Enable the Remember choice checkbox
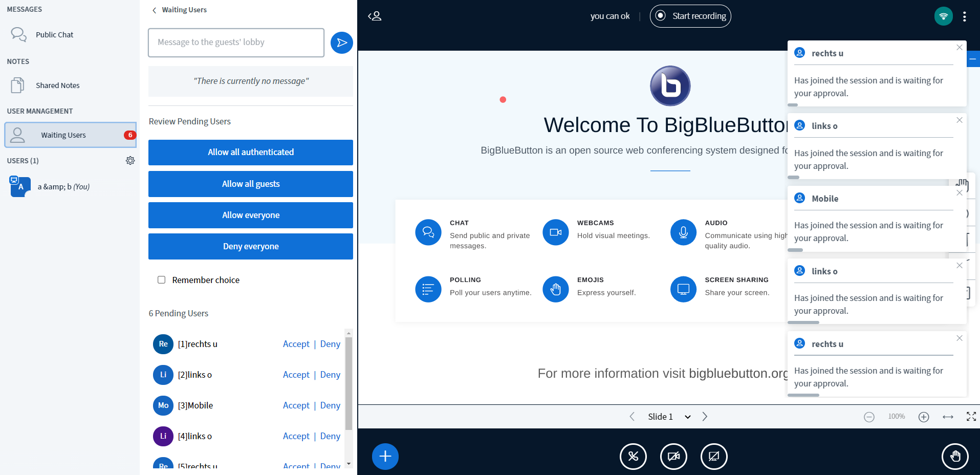This screenshot has height=475, width=980. point(162,280)
